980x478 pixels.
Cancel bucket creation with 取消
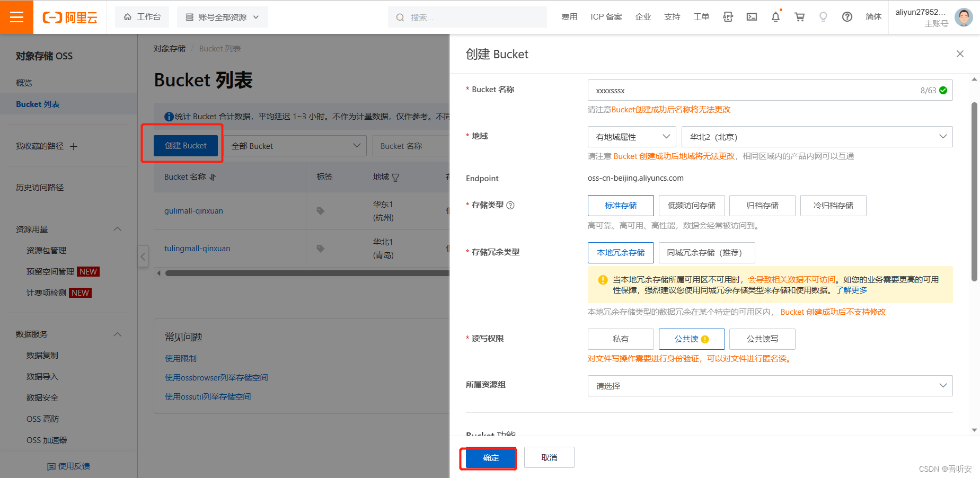click(549, 457)
